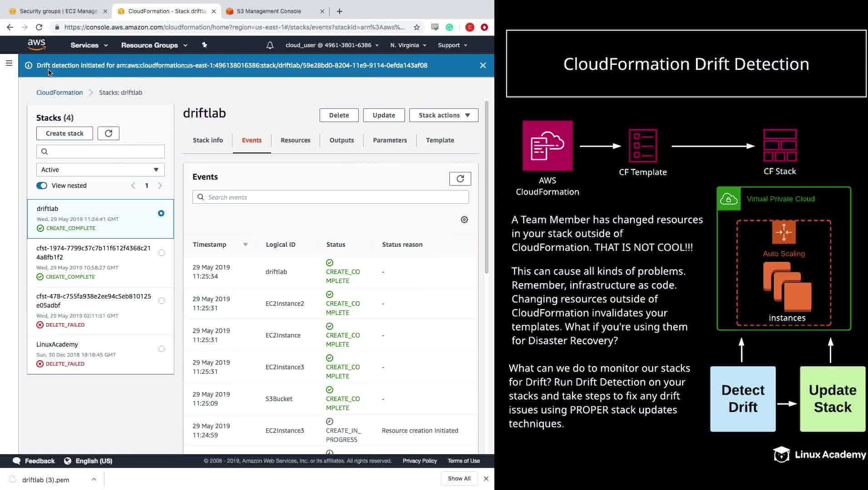The height and width of the screenshot is (490, 868).
Task: Open the cloud_user account dropdown
Action: (x=332, y=45)
